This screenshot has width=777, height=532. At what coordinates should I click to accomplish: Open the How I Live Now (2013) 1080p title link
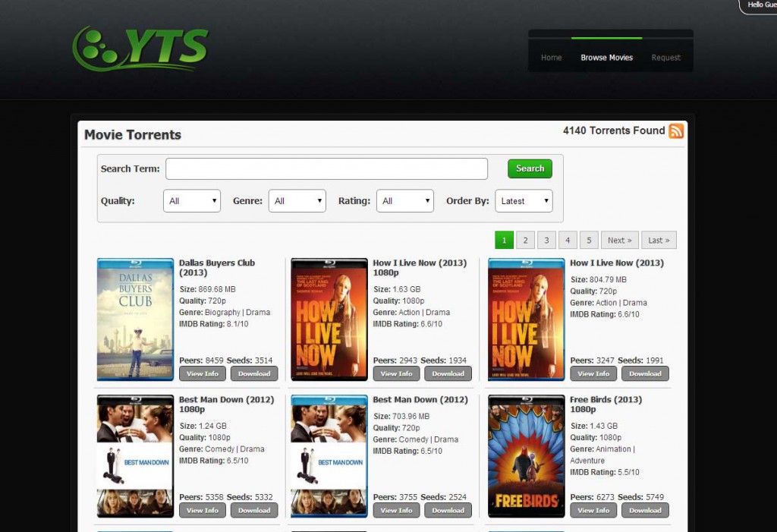pyautogui.click(x=420, y=268)
